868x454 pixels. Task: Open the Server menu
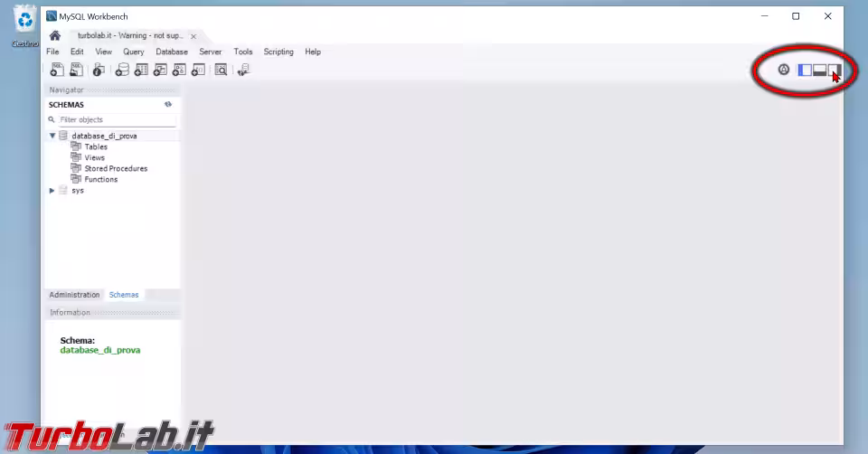coord(211,52)
